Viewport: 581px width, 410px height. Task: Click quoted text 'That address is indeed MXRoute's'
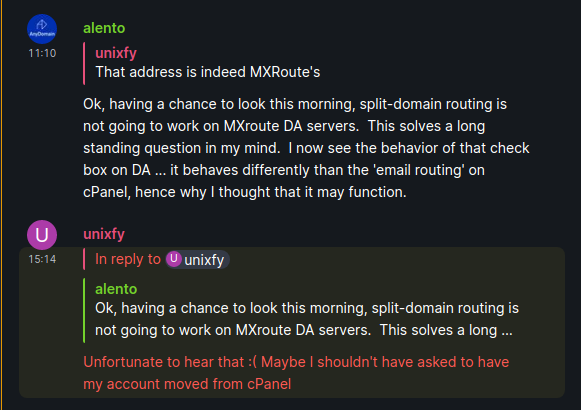coord(208,72)
